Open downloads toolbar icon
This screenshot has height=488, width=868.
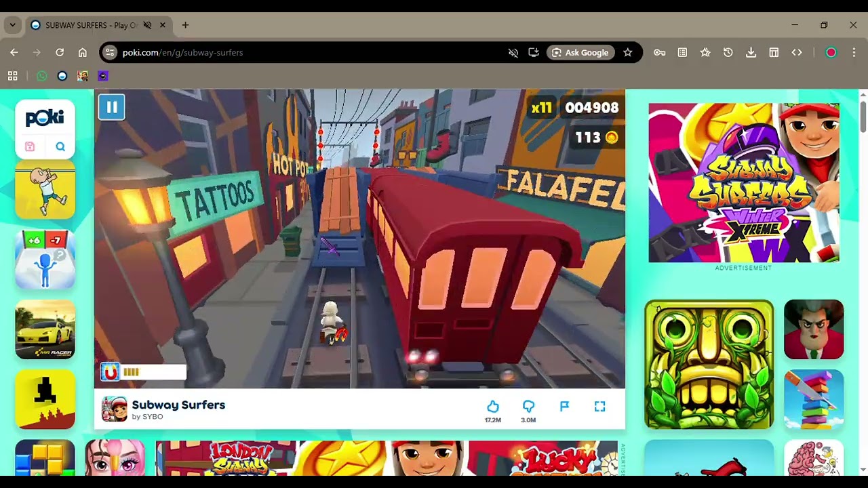coord(751,52)
